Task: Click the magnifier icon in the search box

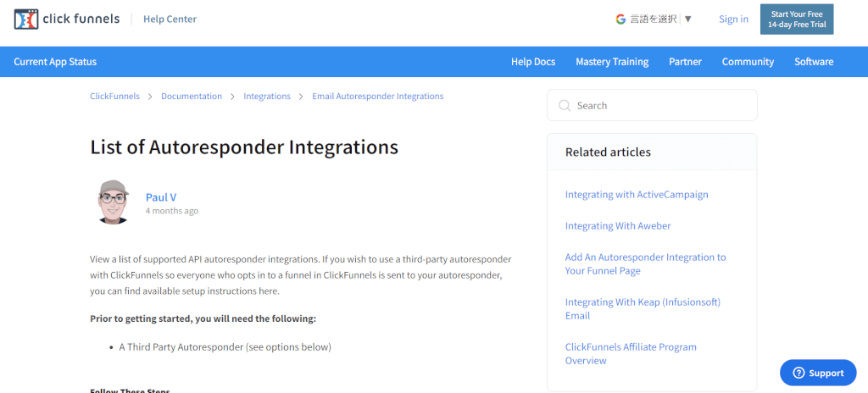Action: [x=564, y=105]
